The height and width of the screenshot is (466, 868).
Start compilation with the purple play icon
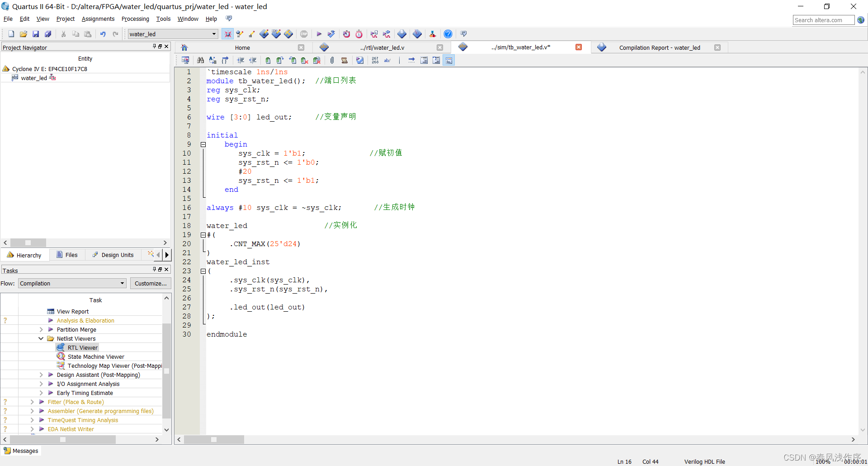pyautogui.click(x=319, y=34)
